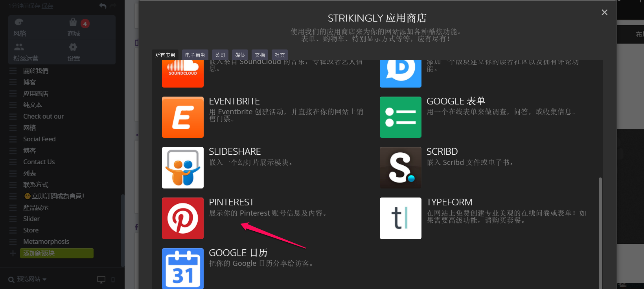Select the Contact Us section
Viewport: 644px width, 289px height.
point(39,162)
